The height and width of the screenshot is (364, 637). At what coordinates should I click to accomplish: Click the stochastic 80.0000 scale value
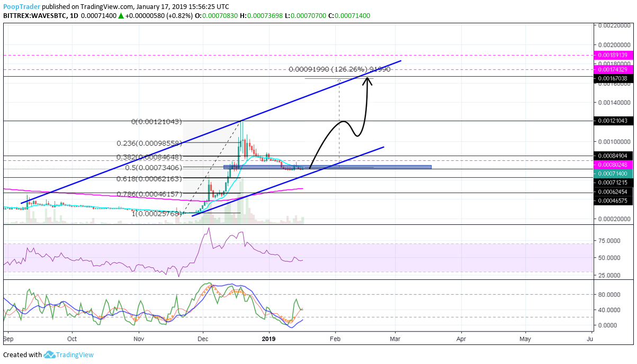(608, 294)
